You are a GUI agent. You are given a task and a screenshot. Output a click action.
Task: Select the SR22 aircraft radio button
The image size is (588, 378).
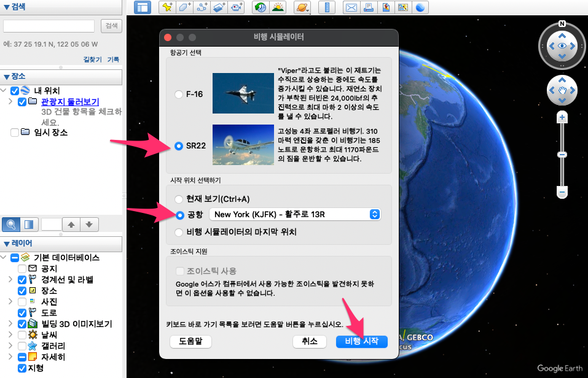(179, 145)
